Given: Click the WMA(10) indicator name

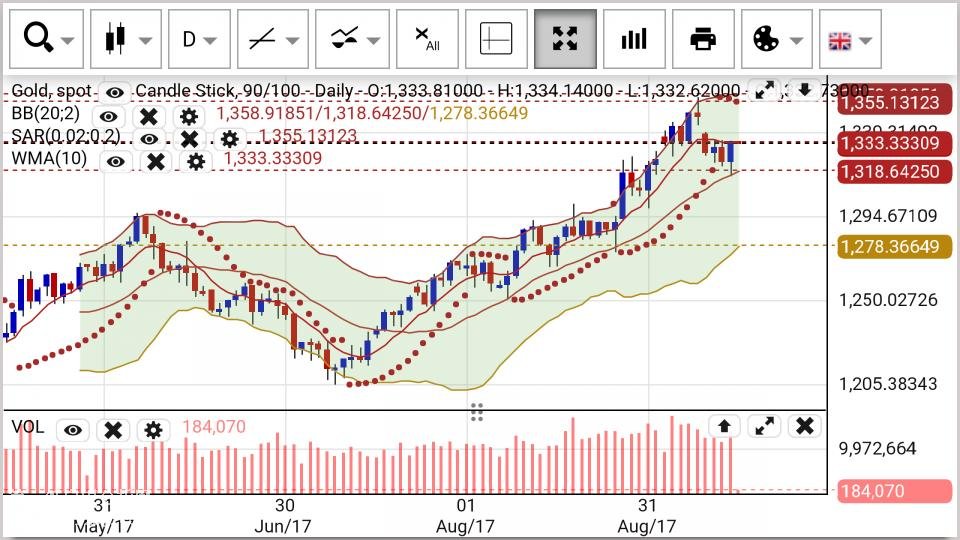Looking at the screenshot, I should [49, 159].
